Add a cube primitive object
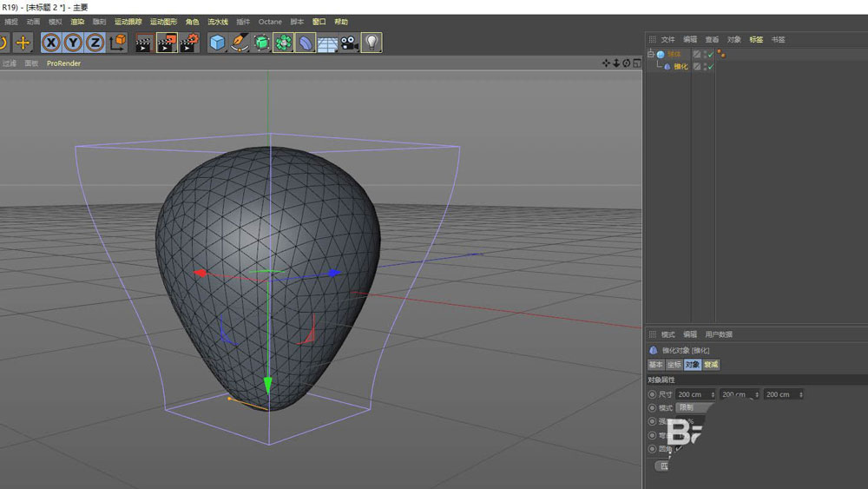Viewport: 868px width, 489px height. point(217,42)
